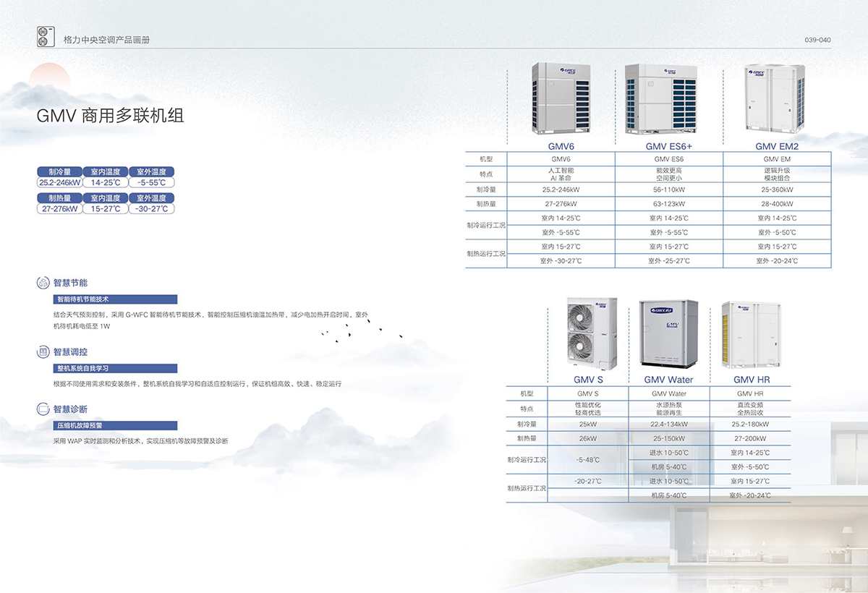
Task: Click the icon beside 智慧调控 heading
Action: tap(43, 352)
